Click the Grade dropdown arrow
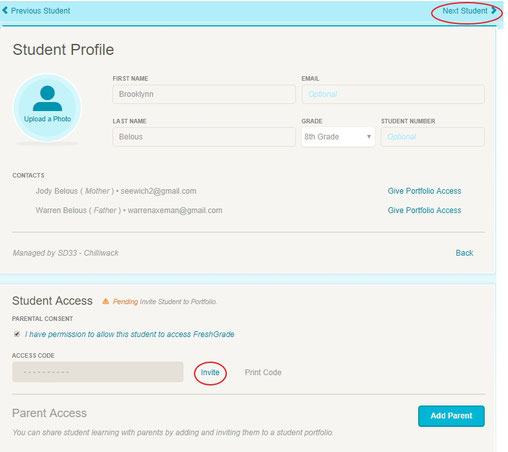 coord(369,137)
